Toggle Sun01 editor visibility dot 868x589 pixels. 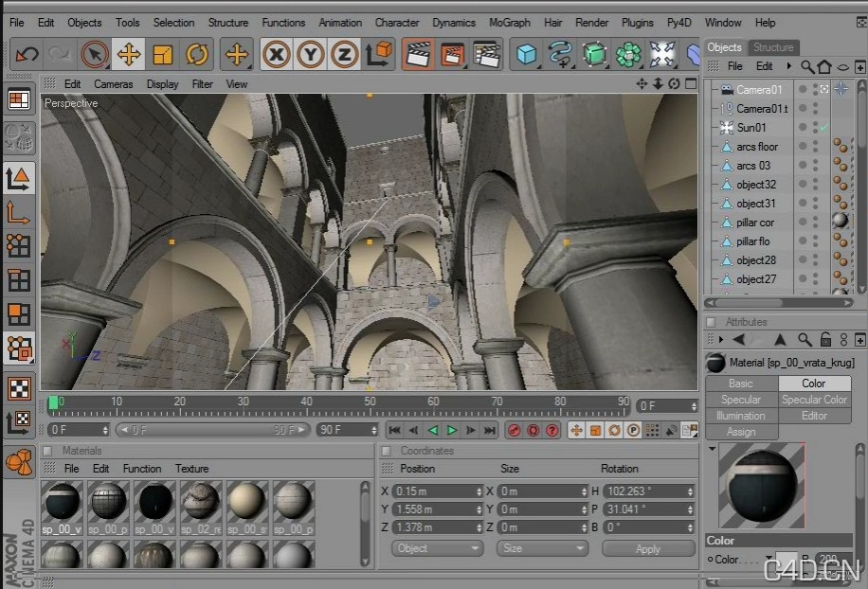[814, 123]
